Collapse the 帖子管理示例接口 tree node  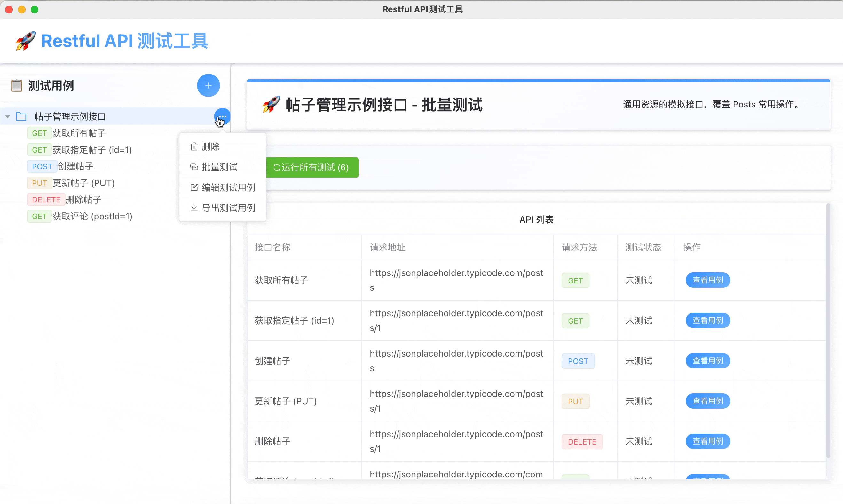(x=7, y=116)
